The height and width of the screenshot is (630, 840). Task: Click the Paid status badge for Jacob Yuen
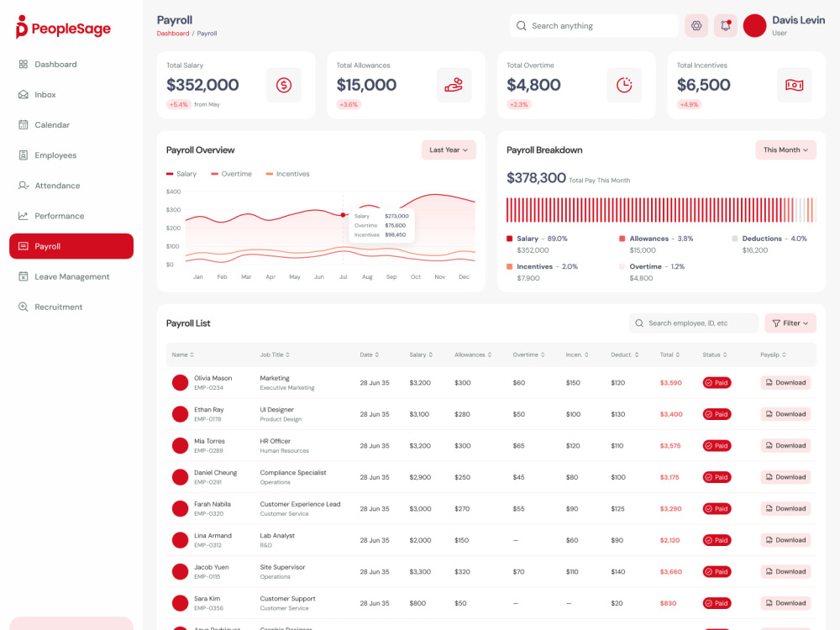(x=717, y=571)
